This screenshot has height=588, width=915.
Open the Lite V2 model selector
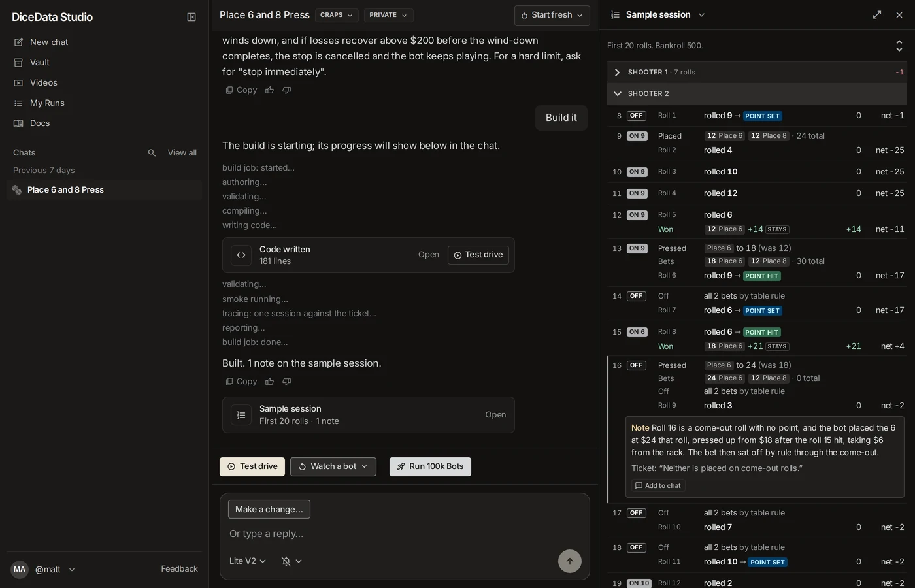coord(248,561)
